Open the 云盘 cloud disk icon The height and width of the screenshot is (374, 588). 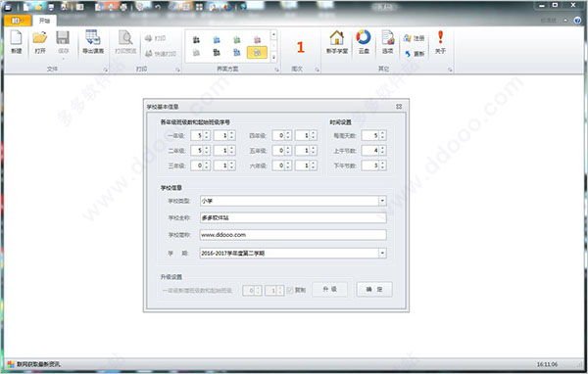tap(364, 42)
